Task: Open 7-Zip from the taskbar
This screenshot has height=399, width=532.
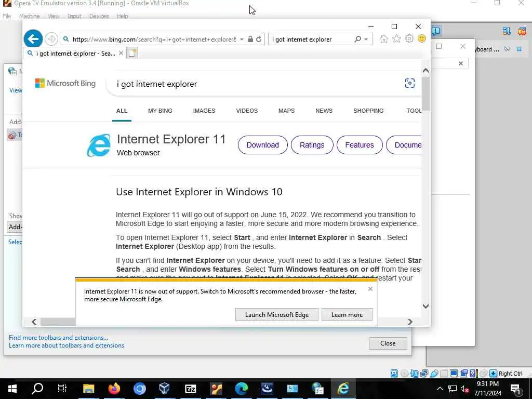Action: [191, 389]
